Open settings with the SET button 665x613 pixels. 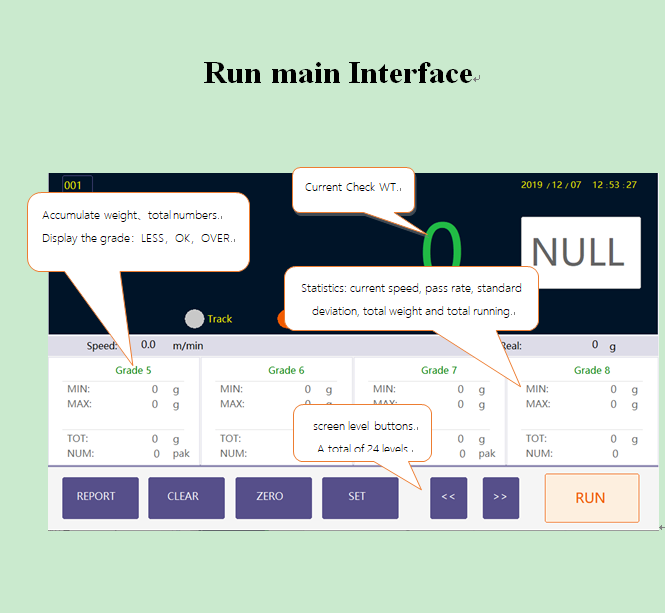tap(360, 498)
